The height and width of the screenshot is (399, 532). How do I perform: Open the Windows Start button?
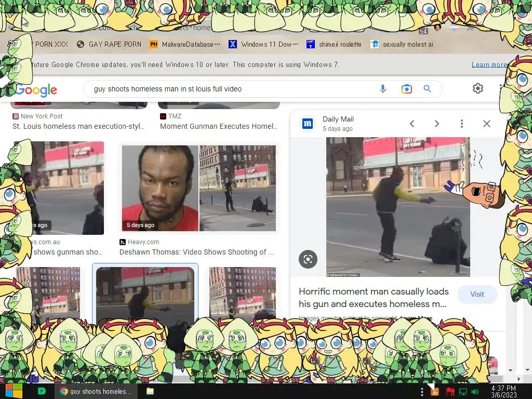(x=14, y=391)
